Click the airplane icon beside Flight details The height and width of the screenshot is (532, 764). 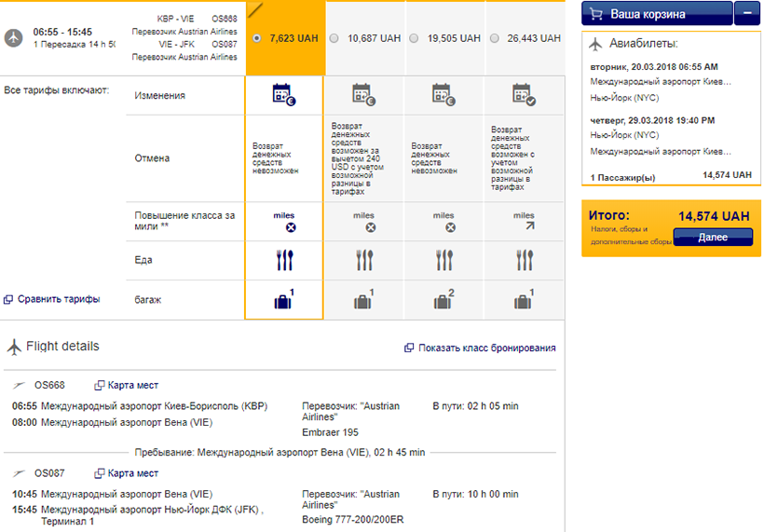[x=14, y=348]
